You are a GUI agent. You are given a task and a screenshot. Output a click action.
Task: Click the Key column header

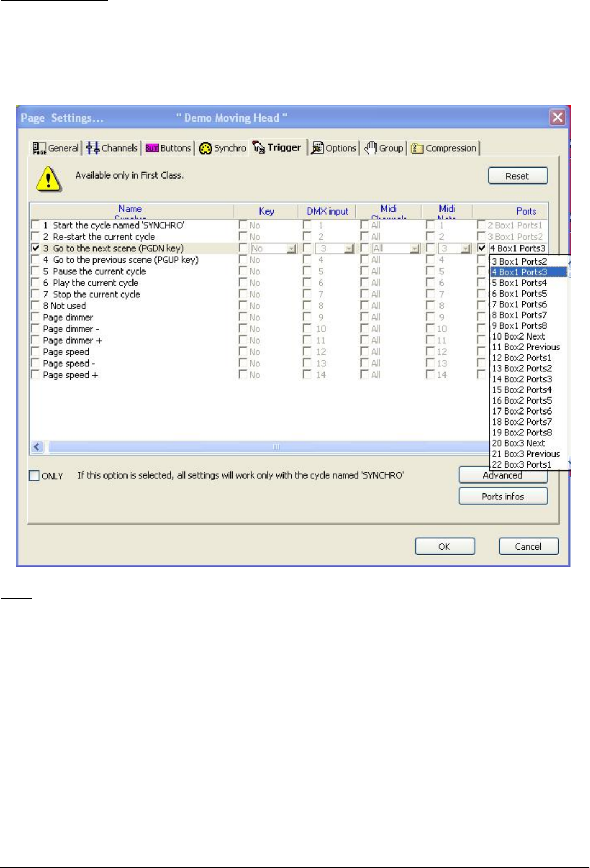tap(267, 211)
